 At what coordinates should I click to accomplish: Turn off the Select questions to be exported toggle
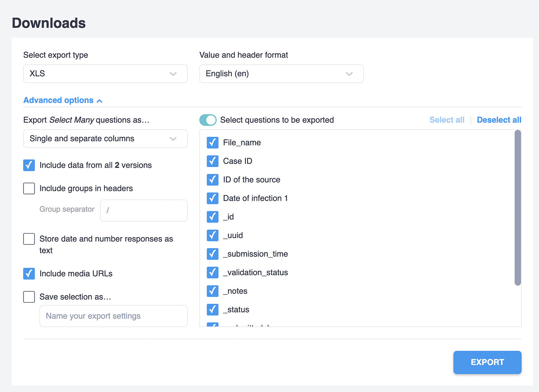click(x=208, y=120)
